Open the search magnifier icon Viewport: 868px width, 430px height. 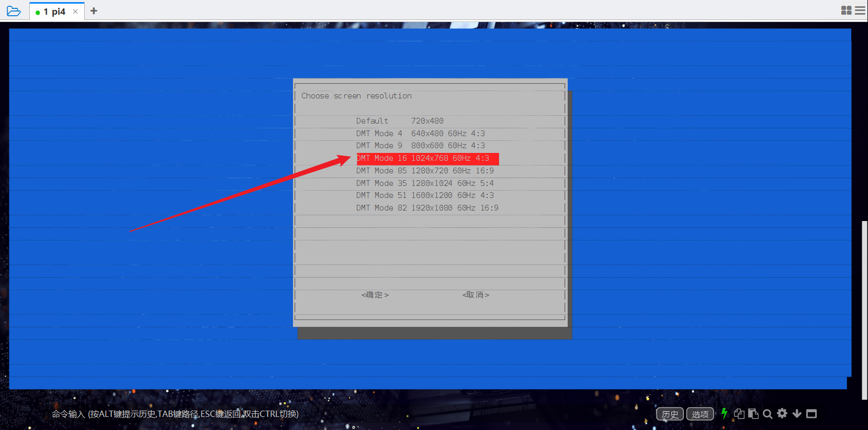point(768,414)
